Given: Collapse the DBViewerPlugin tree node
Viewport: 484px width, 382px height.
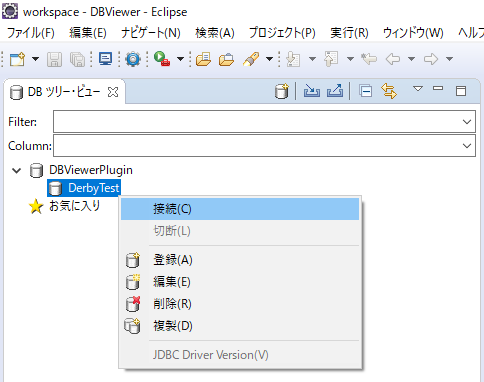Looking at the screenshot, I should click(x=16, y=171).
